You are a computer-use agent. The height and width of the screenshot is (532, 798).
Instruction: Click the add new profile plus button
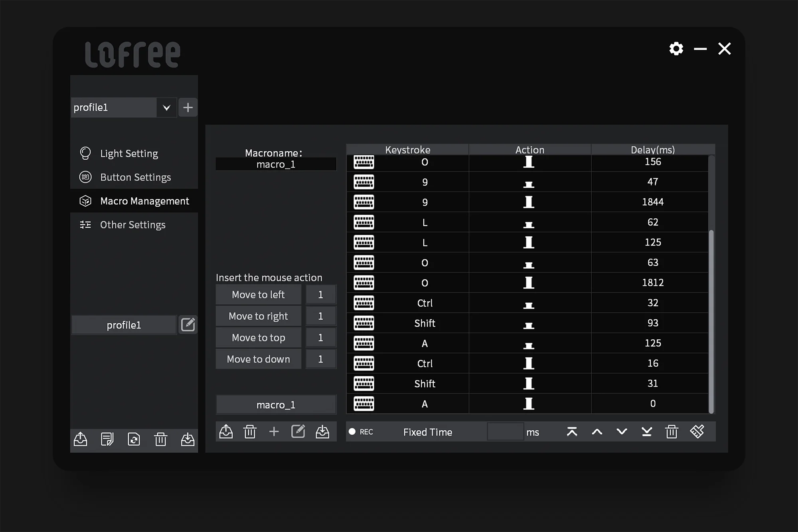[x=188, y=107]
